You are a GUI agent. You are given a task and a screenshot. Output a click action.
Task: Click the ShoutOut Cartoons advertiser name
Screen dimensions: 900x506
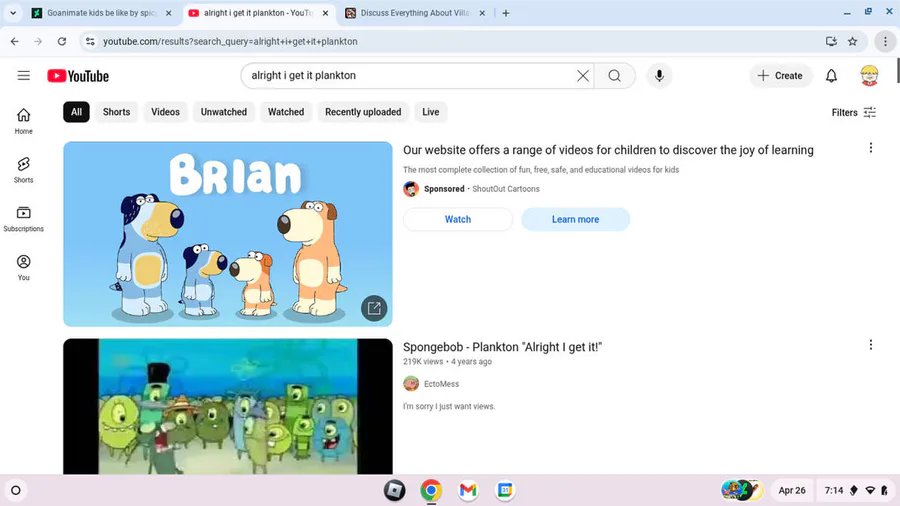(x=506, y=189)
